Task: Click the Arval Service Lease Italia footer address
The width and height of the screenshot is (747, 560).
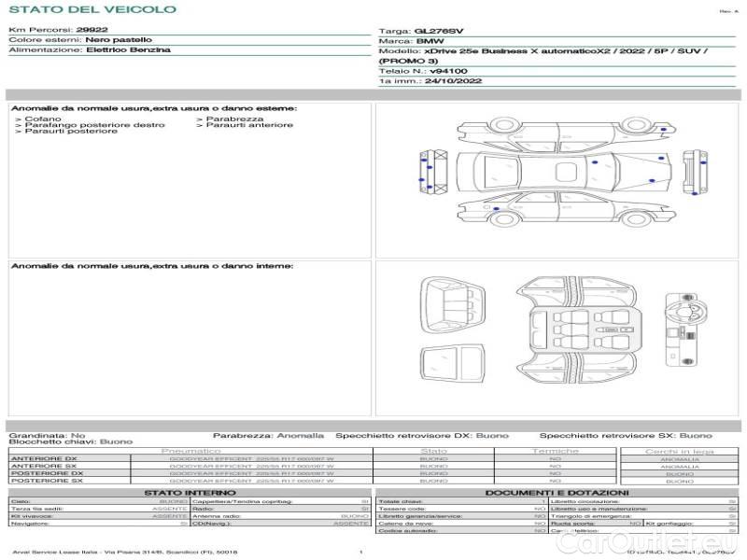Action: click(125, 552)
